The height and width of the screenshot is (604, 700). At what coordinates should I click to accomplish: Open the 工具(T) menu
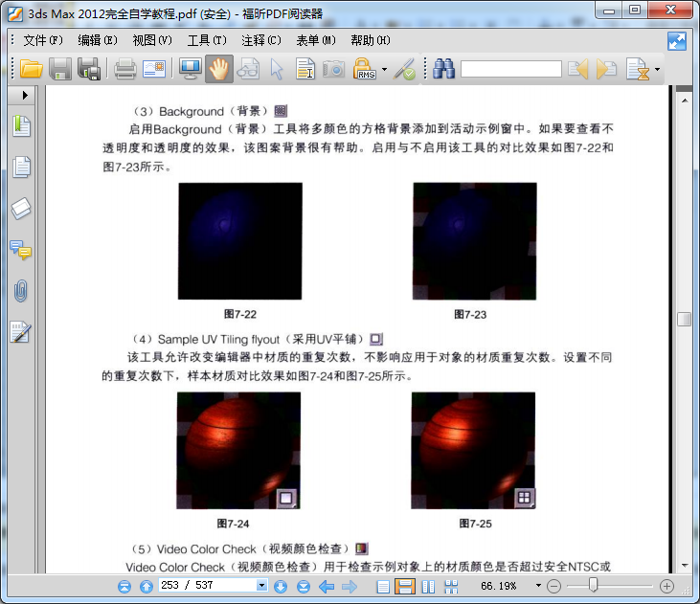(207, 40)
